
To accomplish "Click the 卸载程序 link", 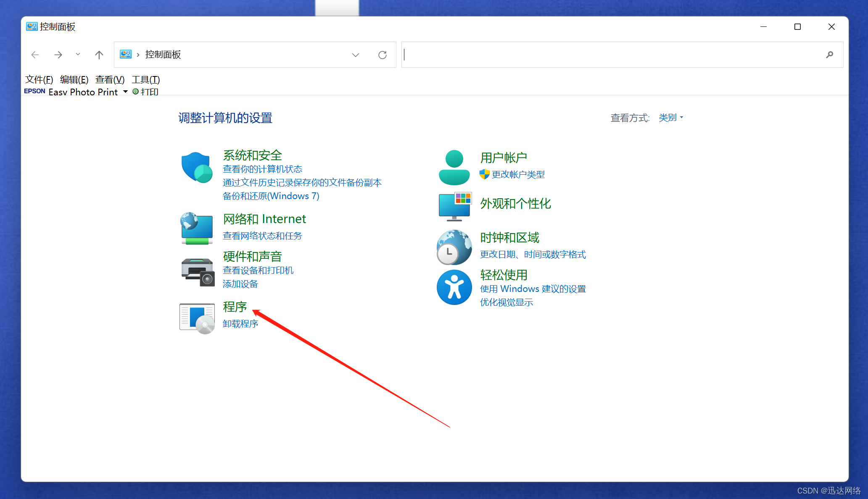I will pyautogui.click(x=240, y=324).
